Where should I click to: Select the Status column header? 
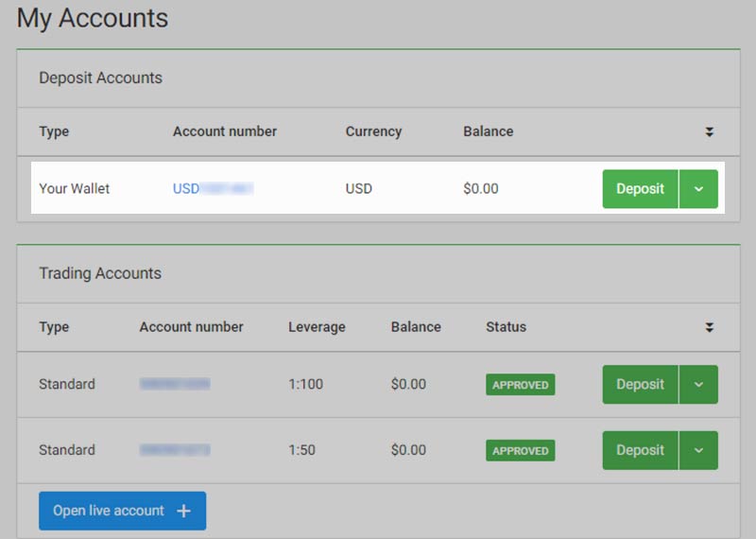(506, 327)
